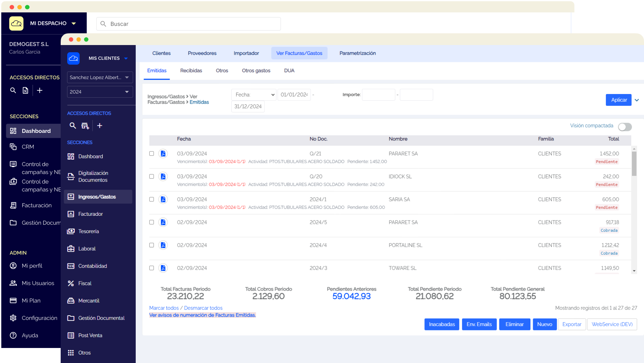Click the Eliminar button
The image size is (644, 363).
pyautogui.click(x=514, y=324)
